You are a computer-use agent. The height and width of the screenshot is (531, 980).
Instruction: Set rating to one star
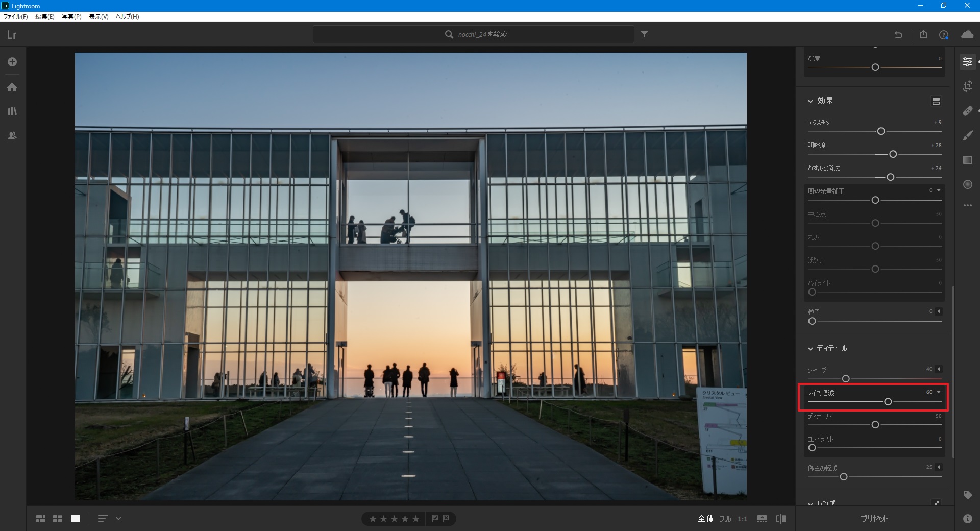(x=373, y=519)
